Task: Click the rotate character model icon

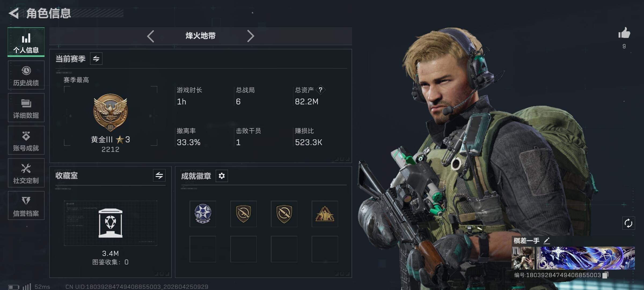Action: (628, 223)
